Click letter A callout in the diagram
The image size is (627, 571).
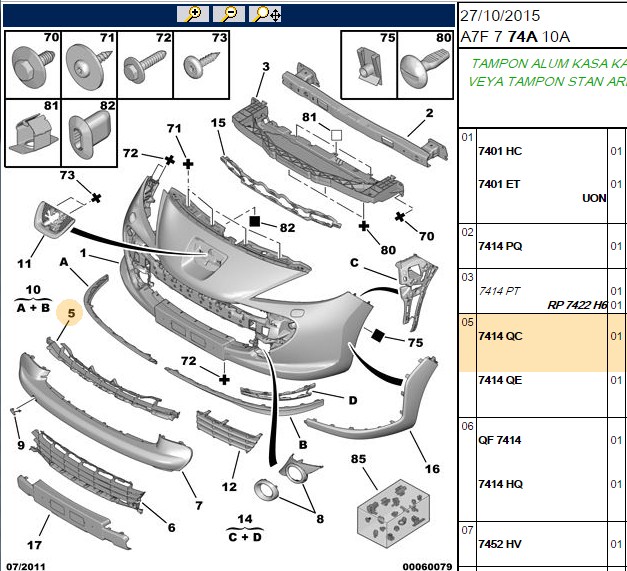[64, 262]
